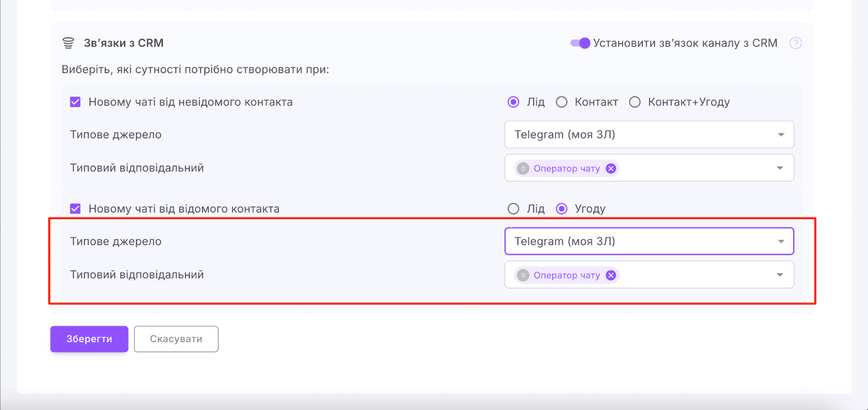Expand Типовий відповідальний dropdown for known contact

coord(780,275)
